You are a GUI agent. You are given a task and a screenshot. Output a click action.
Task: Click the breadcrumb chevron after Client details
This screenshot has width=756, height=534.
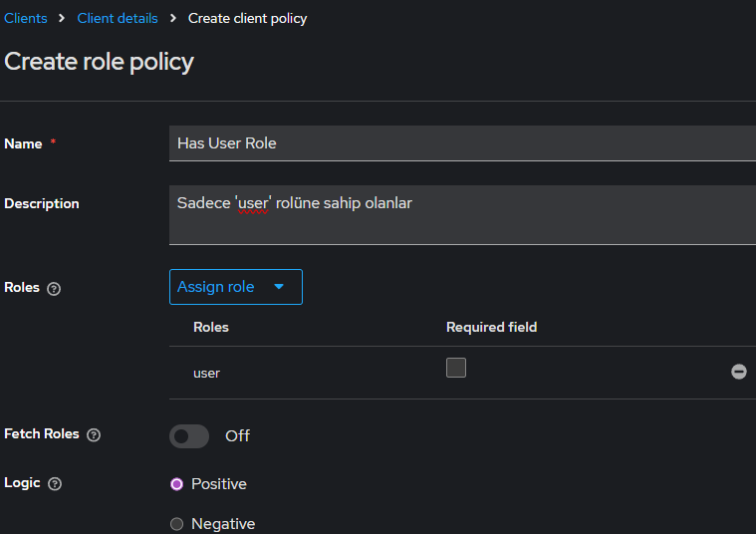[173, 19]
